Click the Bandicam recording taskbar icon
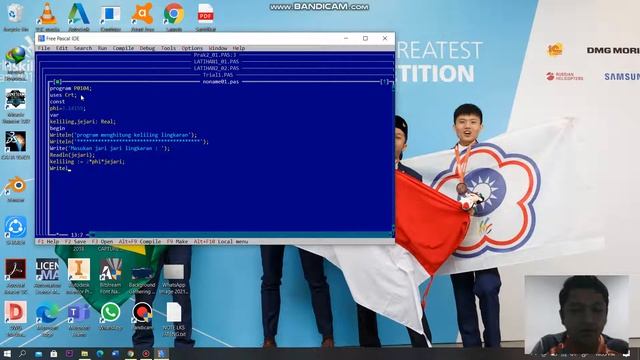The width and height of the screenshot is (640, 360). pyautogui.click(x=146, y=353)
